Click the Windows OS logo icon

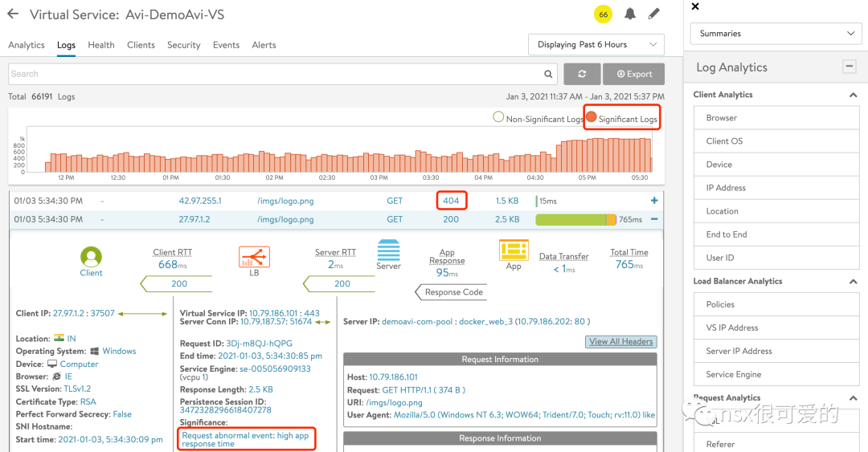95,352
